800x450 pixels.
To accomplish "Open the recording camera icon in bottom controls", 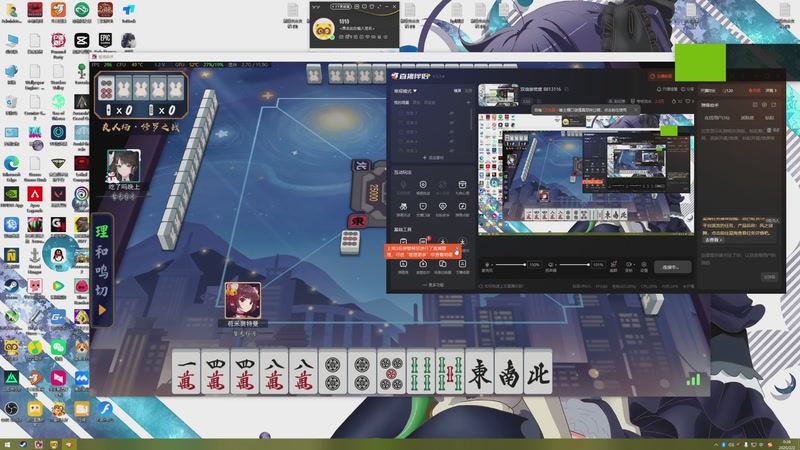I will tap(629, 265).
